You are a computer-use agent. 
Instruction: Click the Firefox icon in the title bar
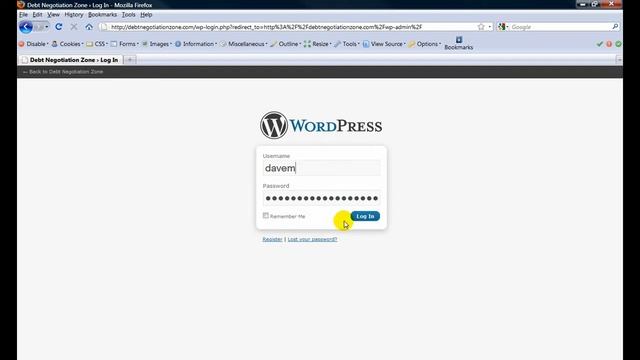(21, 5)
